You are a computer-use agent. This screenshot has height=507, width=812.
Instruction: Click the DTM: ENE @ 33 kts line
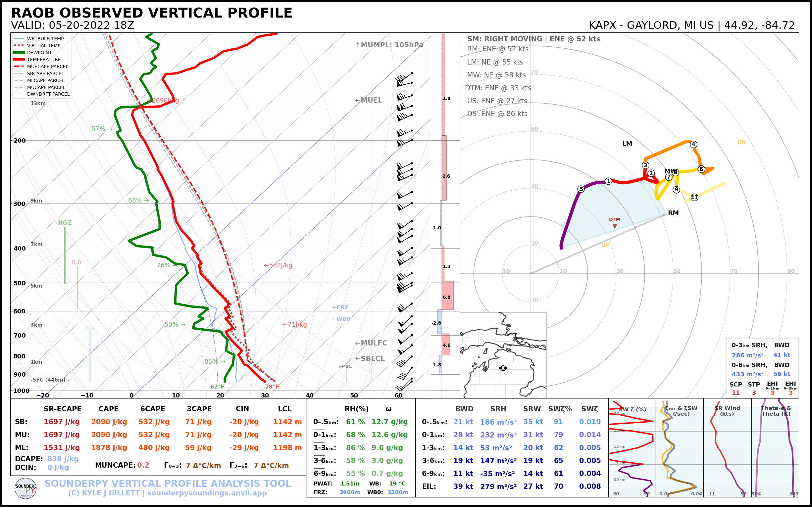click(x=498, y=88)
